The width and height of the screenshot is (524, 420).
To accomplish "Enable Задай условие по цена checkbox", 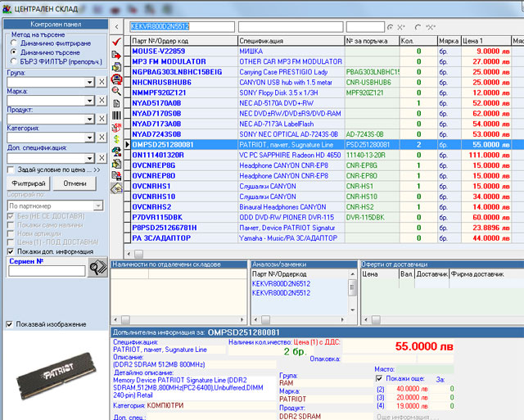I will click(x=11, y=170).
